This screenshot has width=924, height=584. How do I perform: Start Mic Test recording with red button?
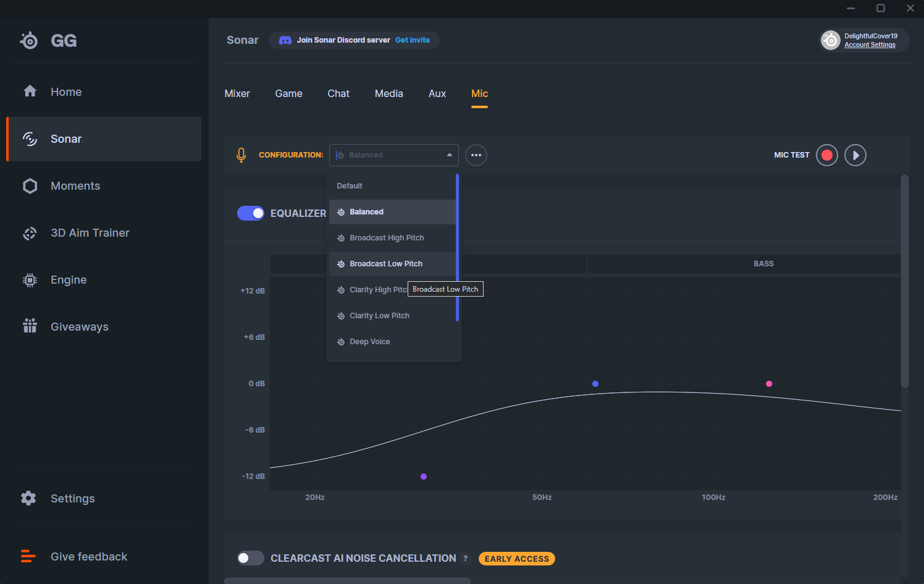click(x=827, y=155)
